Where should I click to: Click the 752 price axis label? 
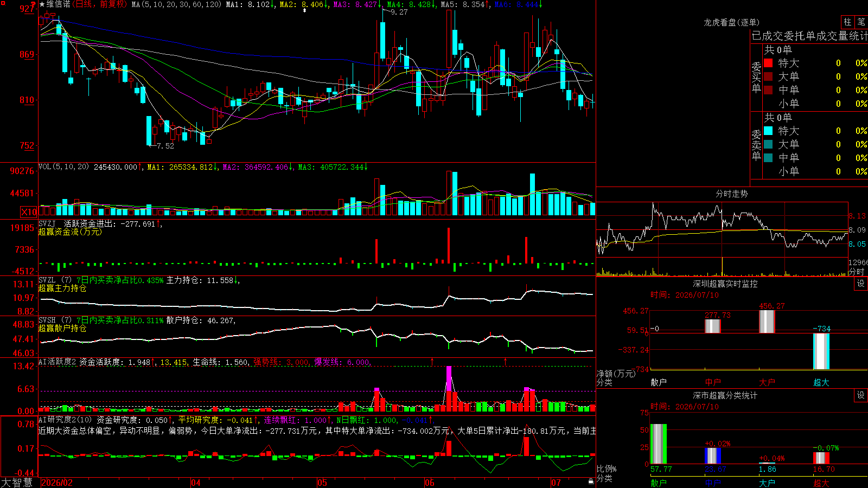point(27,145)
